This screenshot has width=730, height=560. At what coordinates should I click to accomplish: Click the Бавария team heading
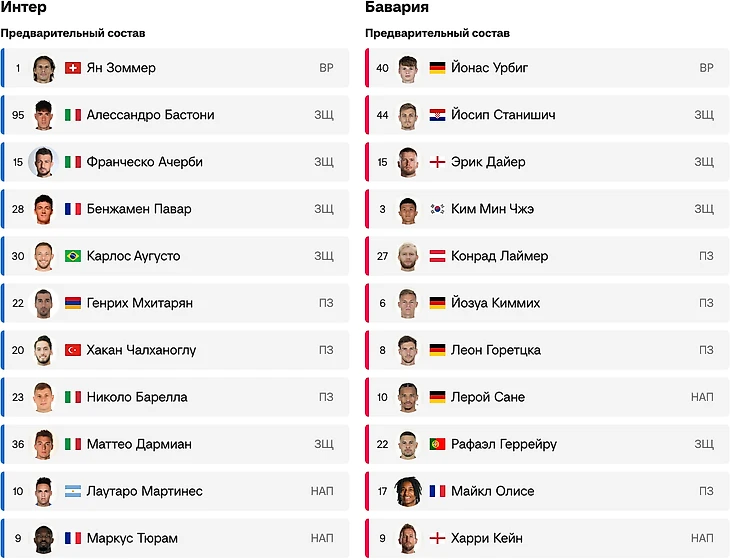pos(397,7)
